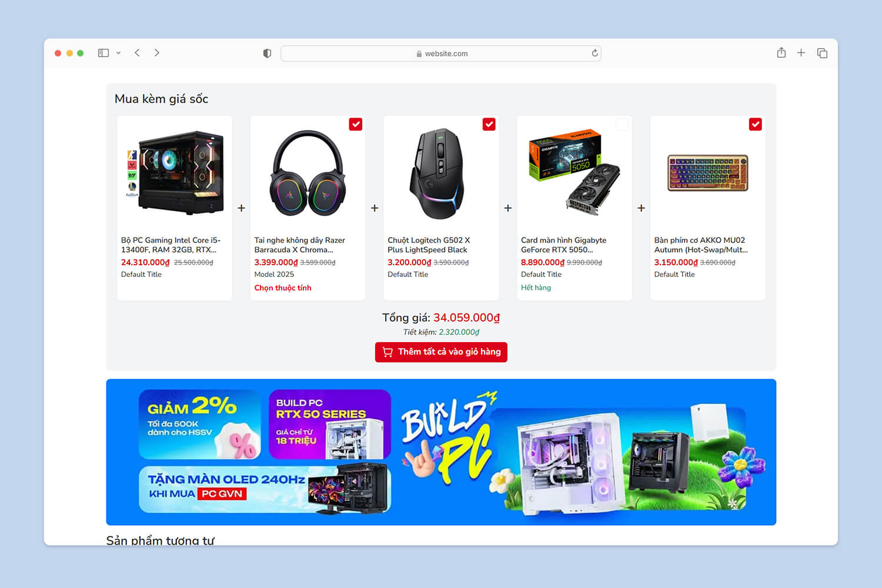The height and width of the screenshot is (588, 882).
Task: Open 'Build PC RTX 50 Series' banner
Action: (330, 425)
